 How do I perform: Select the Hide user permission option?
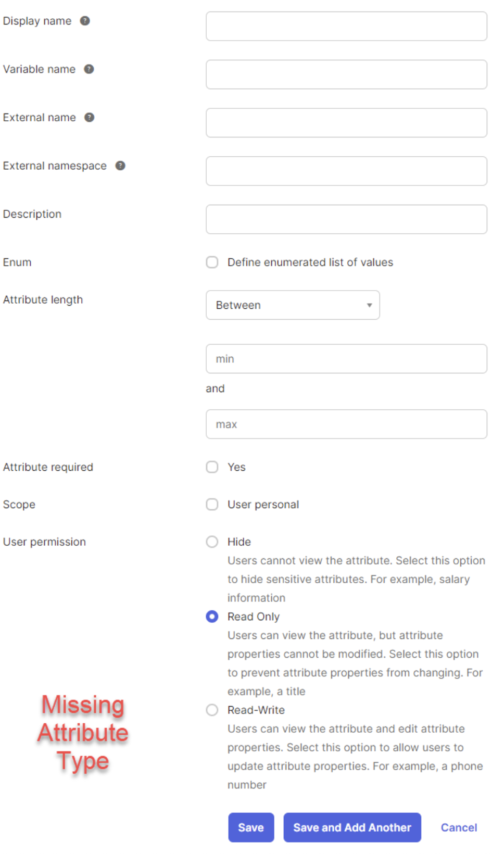tap(212, 542)
